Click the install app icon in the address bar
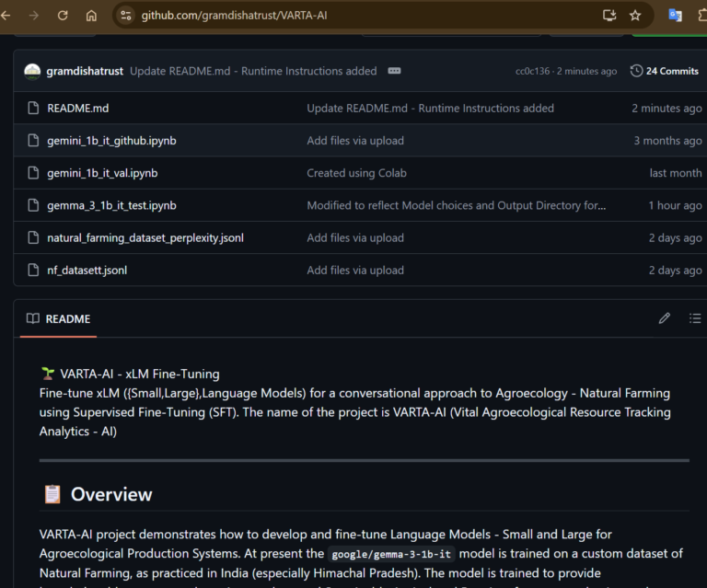The height and width of the screenshot is (588, 707). click(608, 16)
